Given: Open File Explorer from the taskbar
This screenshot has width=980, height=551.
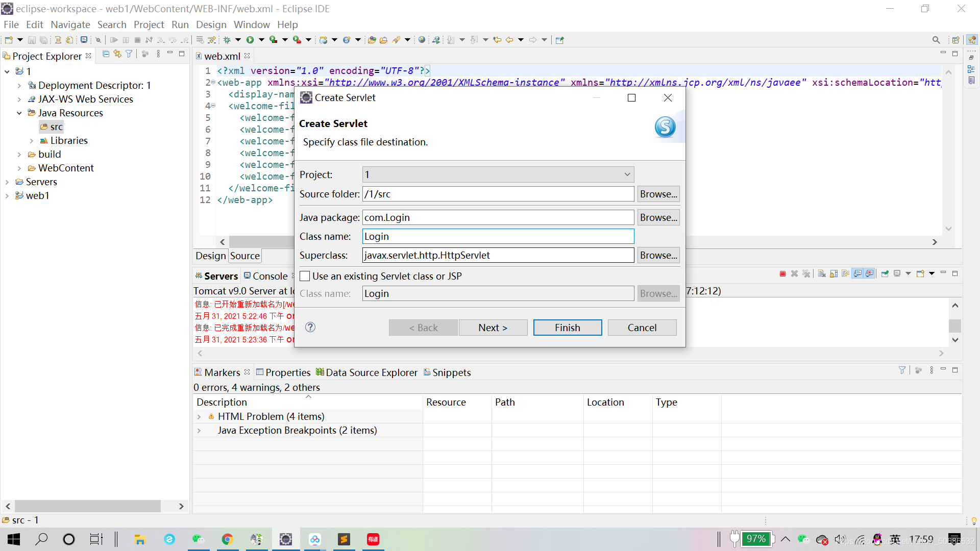Looking at the screenshot, I should tap(140, 539).
